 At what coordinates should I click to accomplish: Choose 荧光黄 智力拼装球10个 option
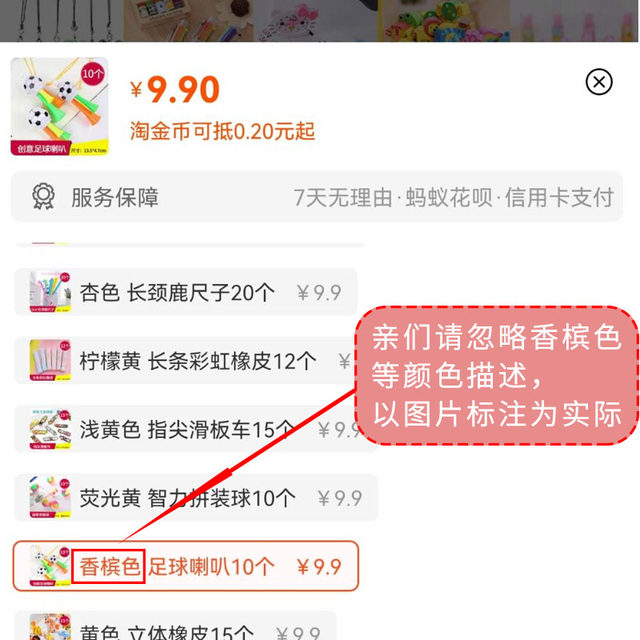click(196, 497)
